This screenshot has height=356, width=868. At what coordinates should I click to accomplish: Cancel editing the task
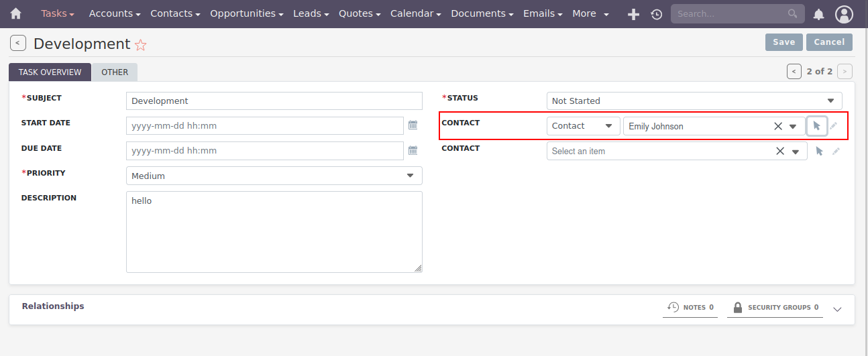[829, 42]
